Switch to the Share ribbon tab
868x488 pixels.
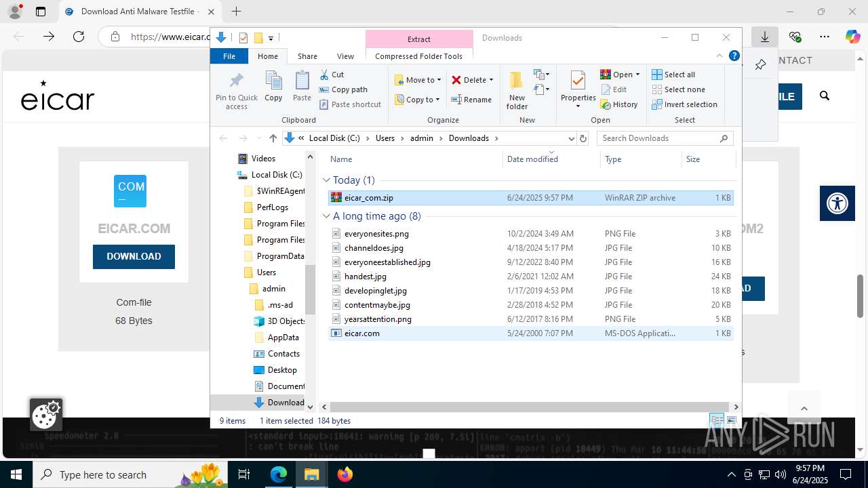pos(307,56)
